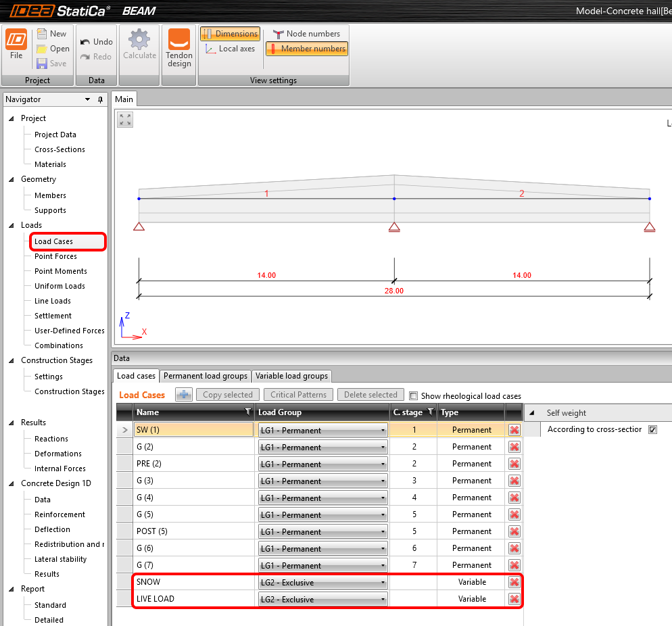Select Combinations in the Navigator

(59, 345)
